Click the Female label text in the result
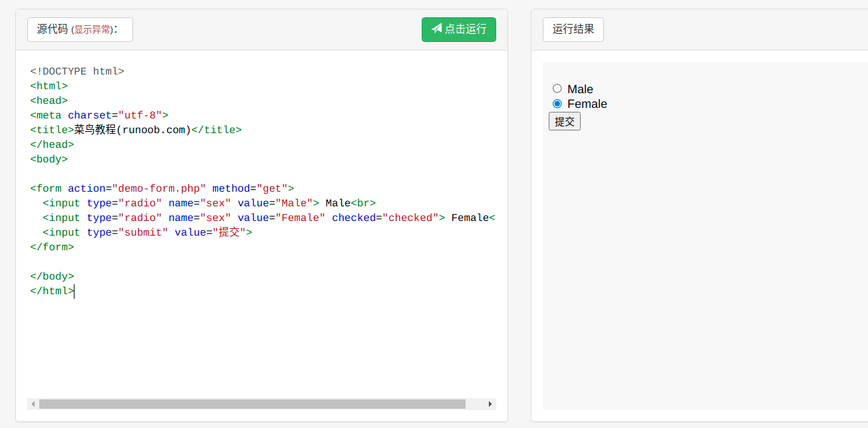This screenshot has width=868, height=428. [587, 104]
